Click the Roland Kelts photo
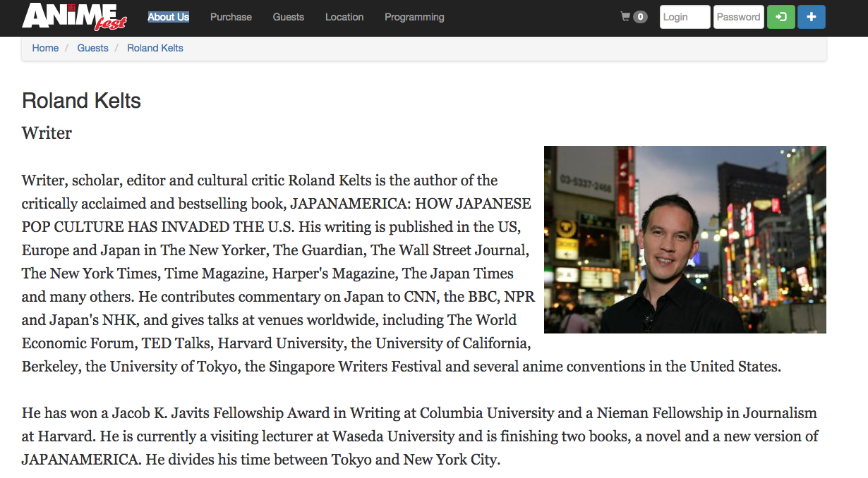The image size is (868, 478). click(685, 240)
